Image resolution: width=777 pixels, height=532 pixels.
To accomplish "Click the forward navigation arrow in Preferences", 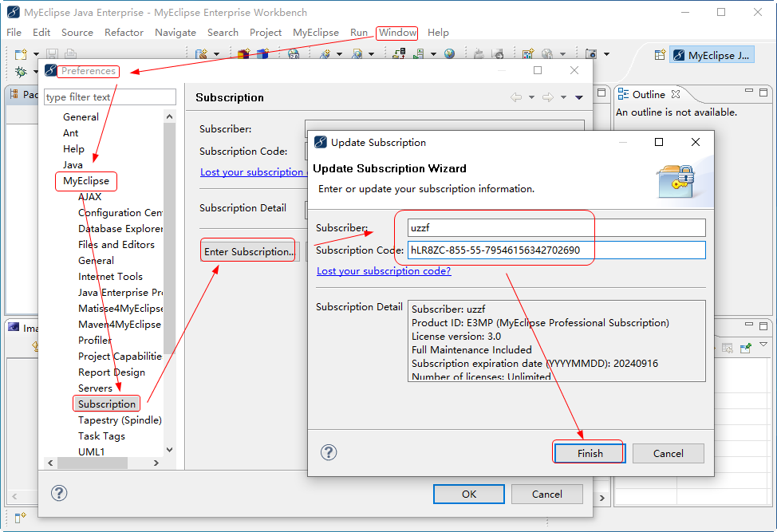I will tap(548, 97).
